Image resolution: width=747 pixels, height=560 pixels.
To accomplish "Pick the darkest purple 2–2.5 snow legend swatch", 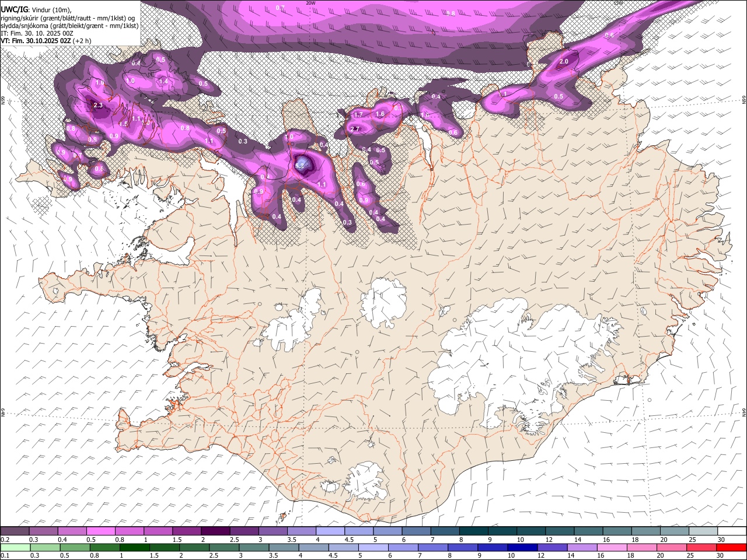I will point(216,531).
